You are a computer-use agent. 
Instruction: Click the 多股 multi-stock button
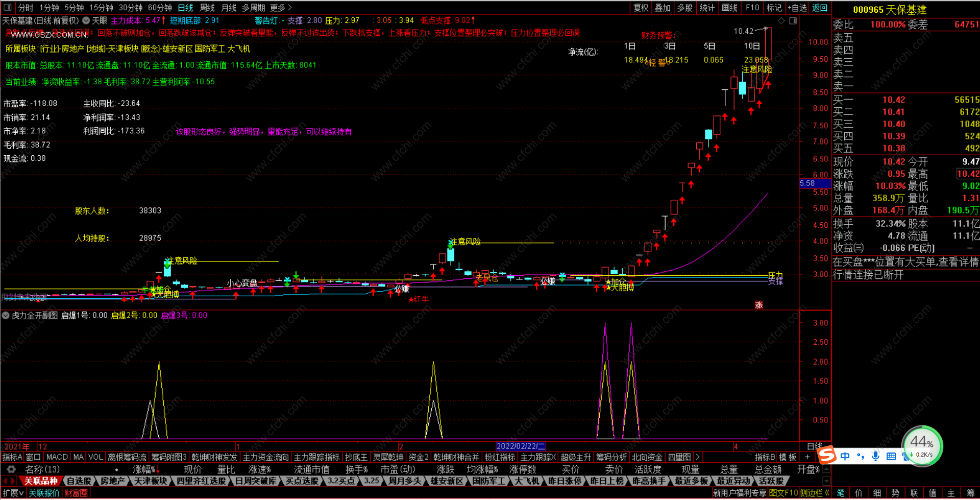[x=684, y=8]
